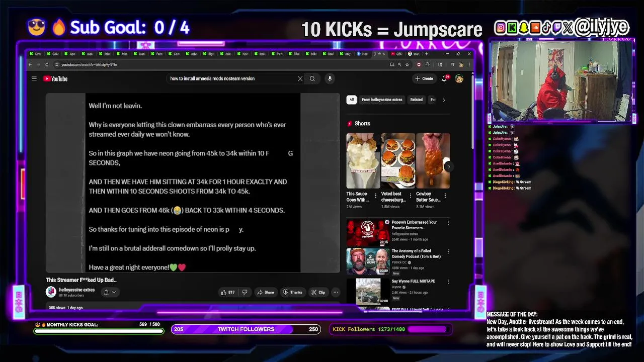Show next Shorts with the carousel arrow
644x362 pixels.
[x=449, y=166]
